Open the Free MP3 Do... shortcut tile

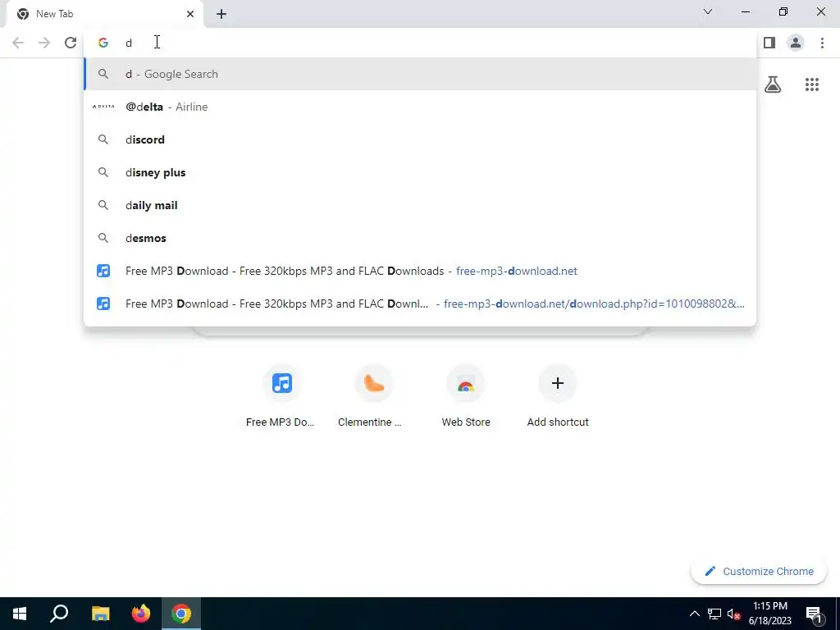click(x=282, y=396)
